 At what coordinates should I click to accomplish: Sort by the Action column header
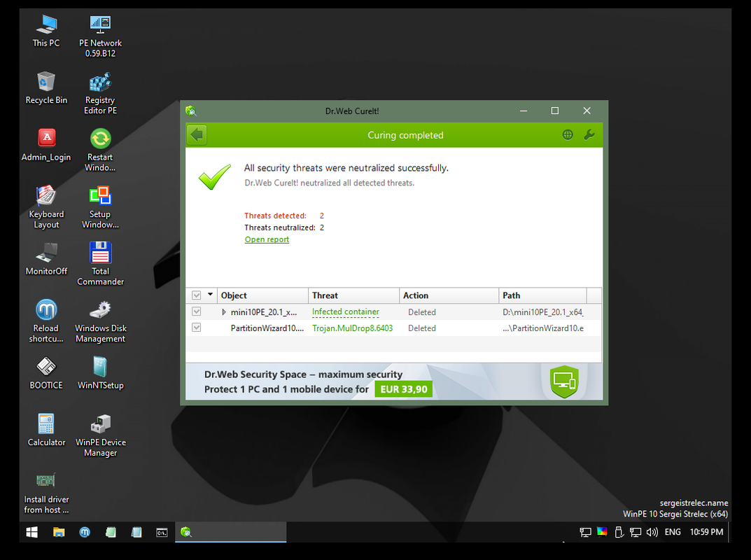tap(449, 295)
